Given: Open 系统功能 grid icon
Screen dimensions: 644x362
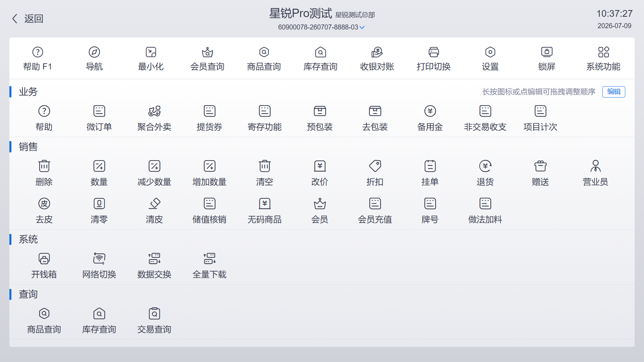Looking at the screenshot, I should 603,59.
